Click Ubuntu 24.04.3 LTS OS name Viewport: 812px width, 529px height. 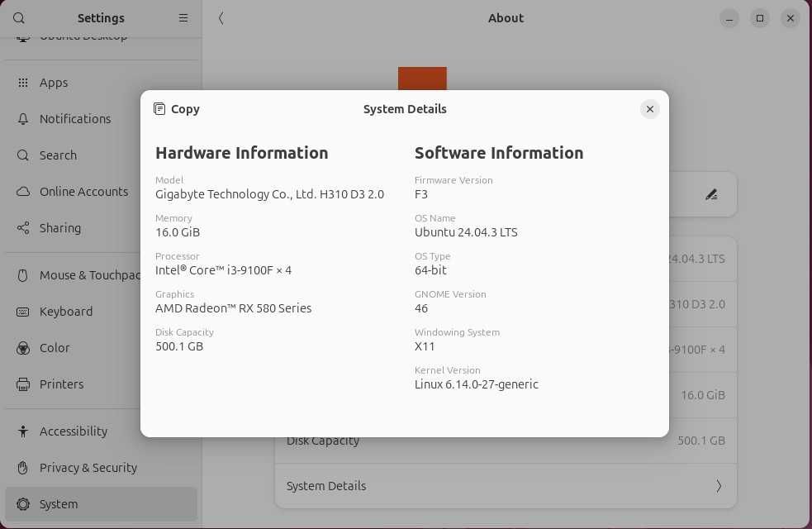(x=466, y=232)
